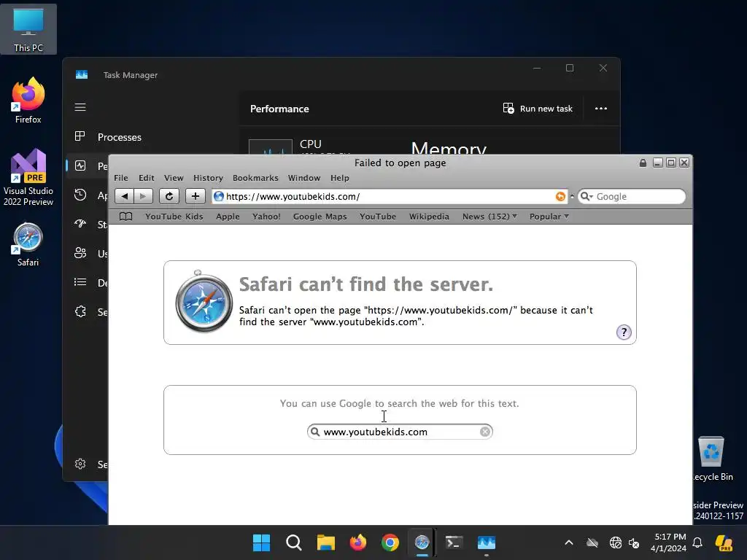
Task: Show hidden tray icons chevron
Action: tap(569, 542)
